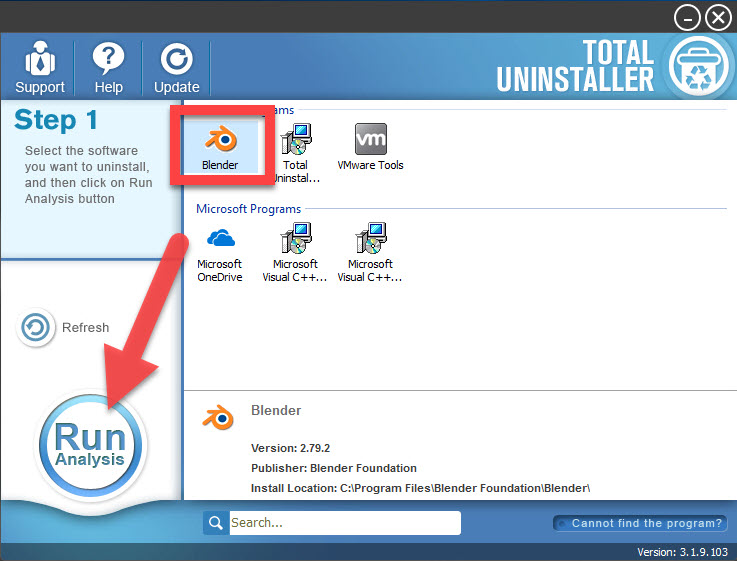
Task: Click the Total Uninstaller trash bin logo
Action: [x=698, y=67]
